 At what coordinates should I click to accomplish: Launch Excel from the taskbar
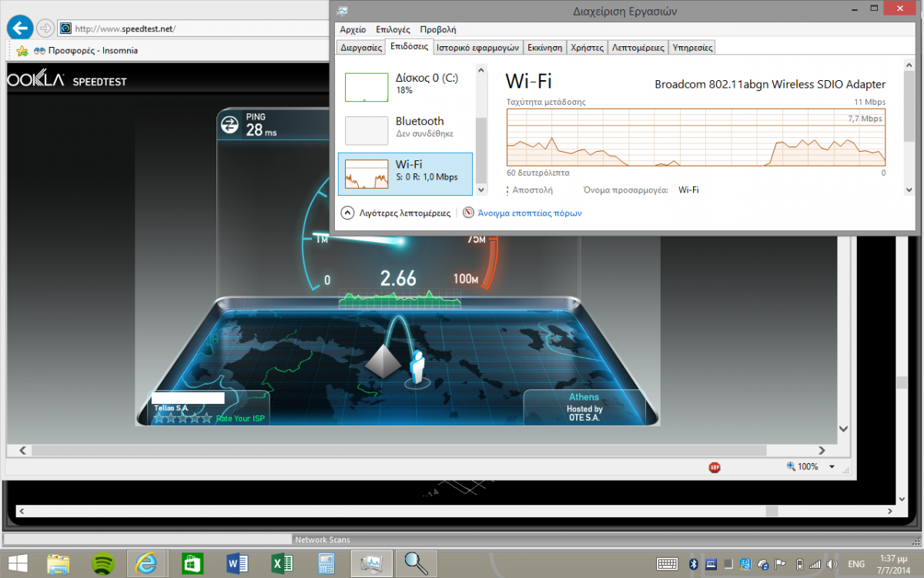[282, 563]
